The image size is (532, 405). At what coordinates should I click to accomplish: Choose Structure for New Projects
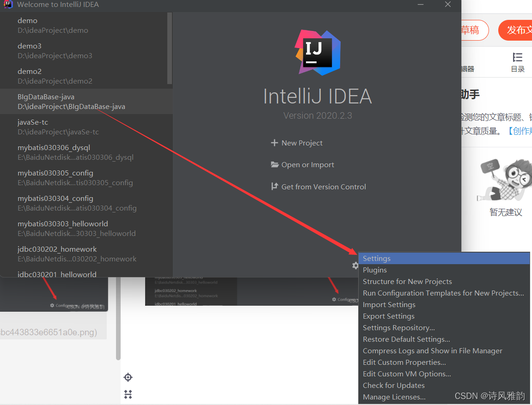click(x=444, y=281)
